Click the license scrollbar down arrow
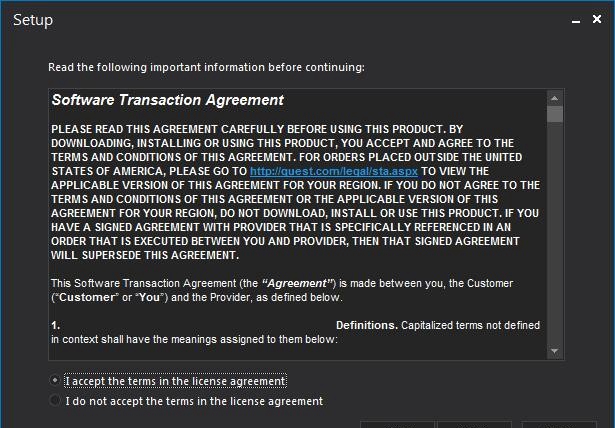 pos(555,351)
